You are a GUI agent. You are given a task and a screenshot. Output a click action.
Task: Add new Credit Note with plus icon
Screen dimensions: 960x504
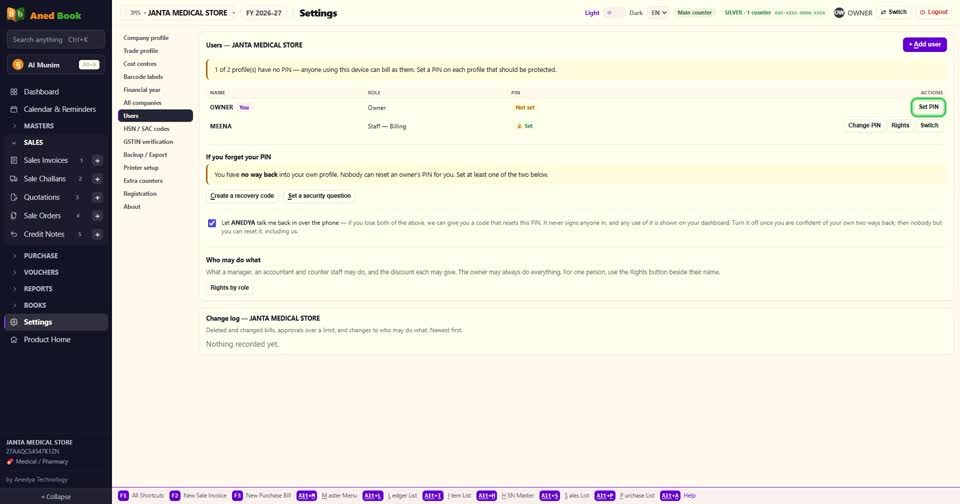click(x=97, y=234)
